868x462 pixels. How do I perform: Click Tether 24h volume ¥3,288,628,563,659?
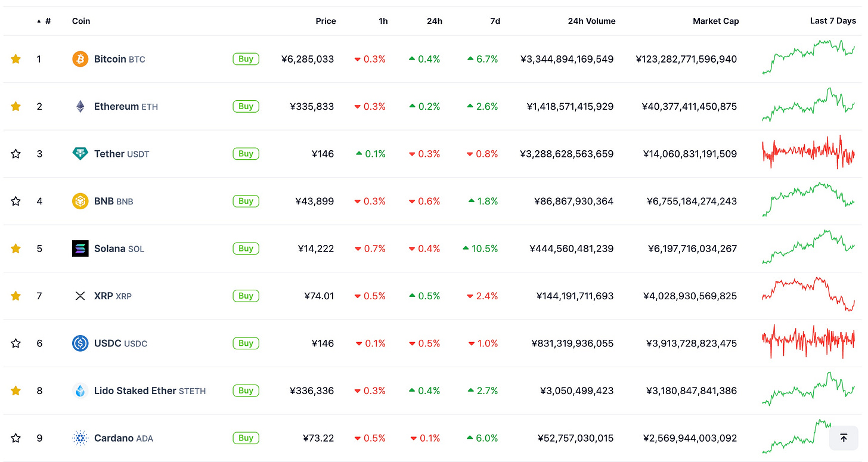coord(566,154)
